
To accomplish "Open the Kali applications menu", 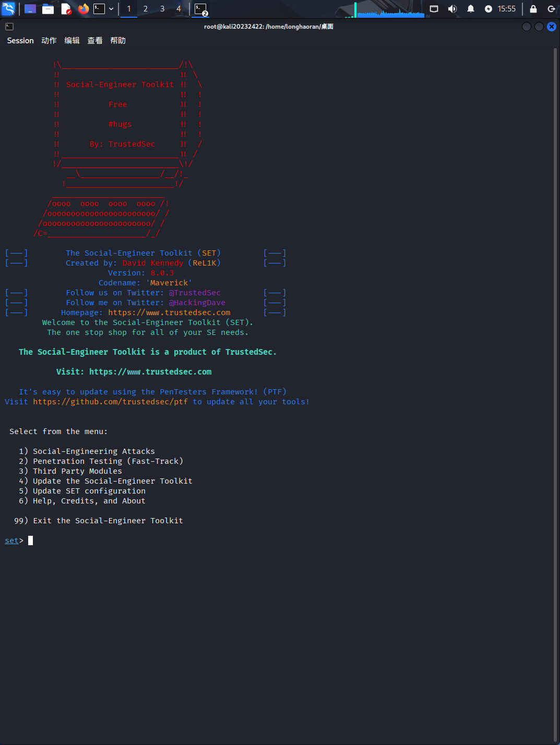I will (8, 8).
